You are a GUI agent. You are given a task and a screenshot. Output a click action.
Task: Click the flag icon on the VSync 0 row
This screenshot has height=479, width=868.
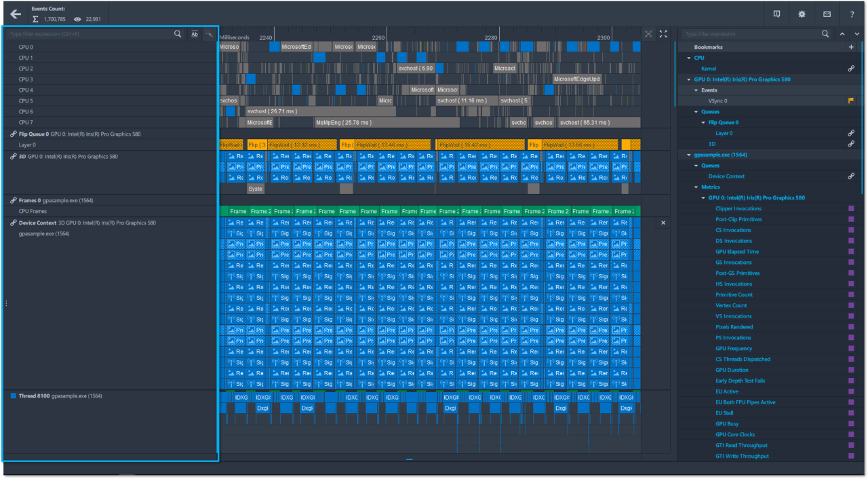[x=851, y=100]
